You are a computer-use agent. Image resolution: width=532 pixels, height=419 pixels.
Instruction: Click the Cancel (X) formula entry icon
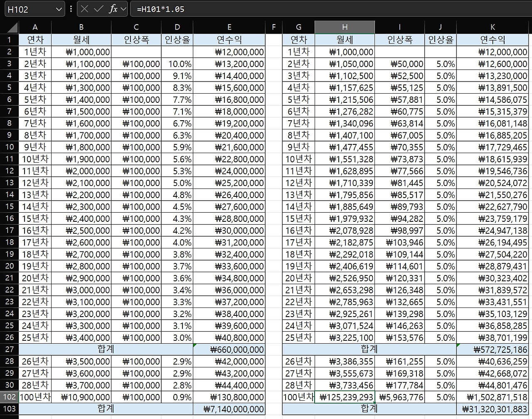coord(85,9)
